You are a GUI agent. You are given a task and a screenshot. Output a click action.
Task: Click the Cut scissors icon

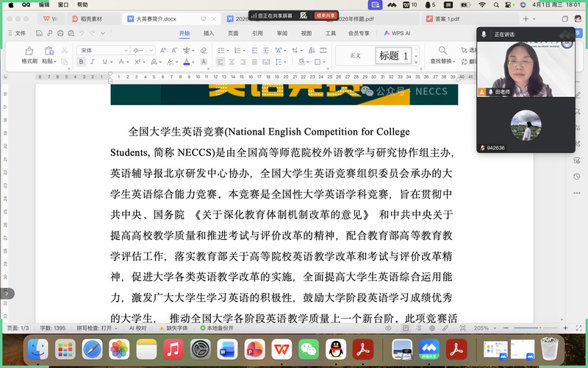tap(65, 50)
